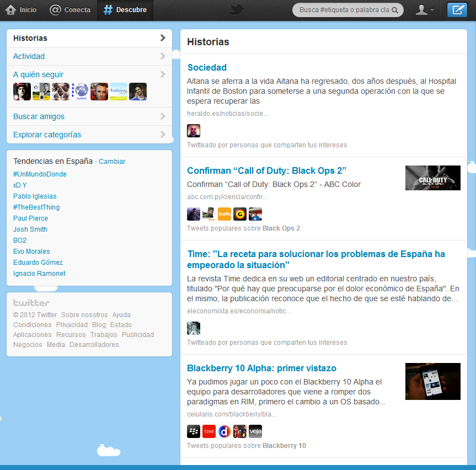
Task: Click the search magnifier icon
Action: click(x=395, y=10)
